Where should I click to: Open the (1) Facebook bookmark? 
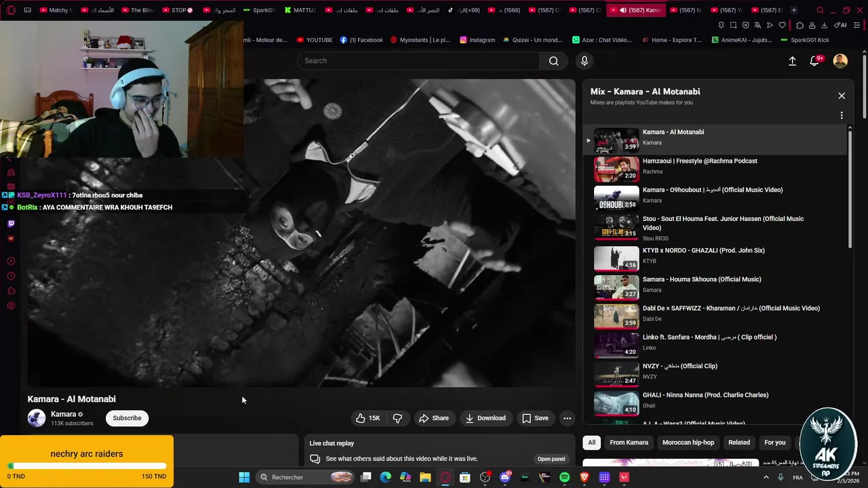pyautogui.click(x=361, y=40)
